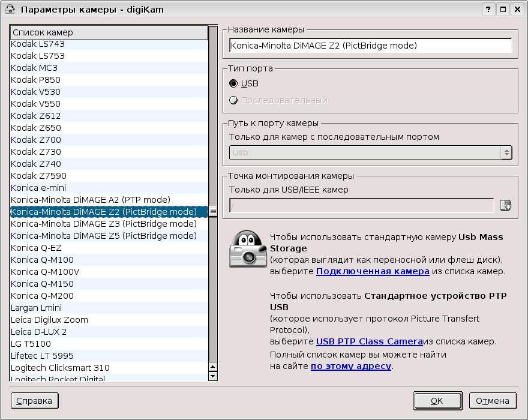Open the What's This help button
This screenshot has width=528, height=420.
[x=488, y=10]
